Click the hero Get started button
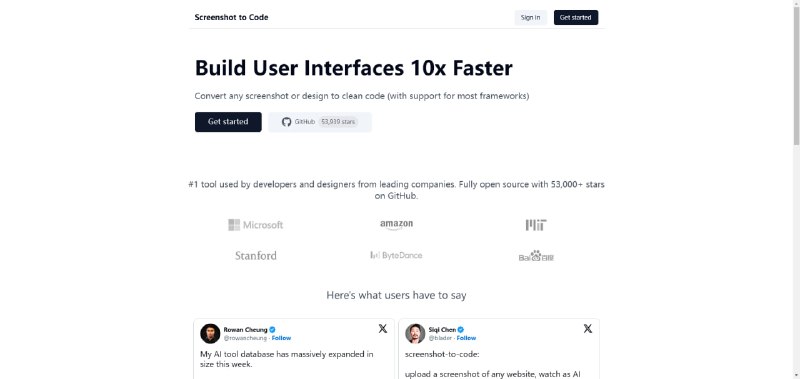 [x=228, y=122]
